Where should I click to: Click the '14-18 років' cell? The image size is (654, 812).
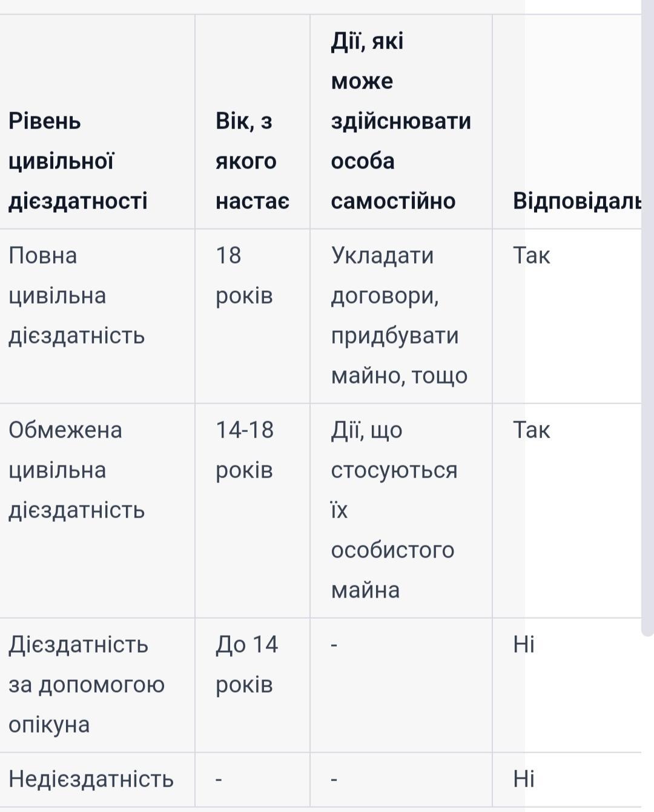coord(245,450)
